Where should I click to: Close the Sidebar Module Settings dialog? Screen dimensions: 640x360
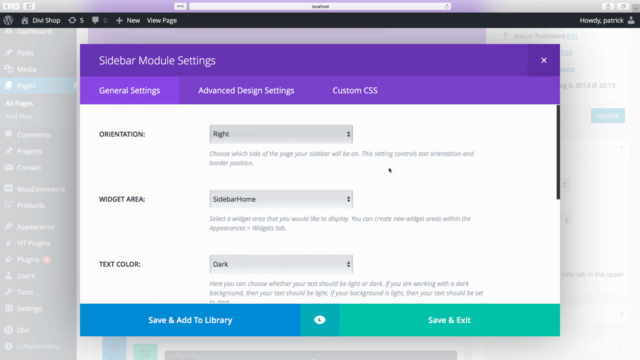pos(544,60)
